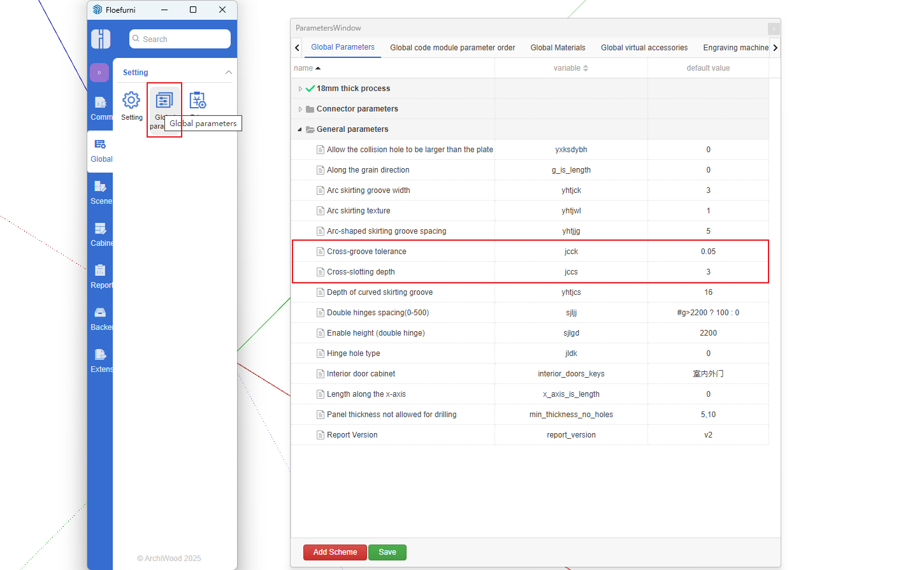Viewport: 924px width, 570px height.
Task: Open the Backend sidebar section
Action: (101, 318)
